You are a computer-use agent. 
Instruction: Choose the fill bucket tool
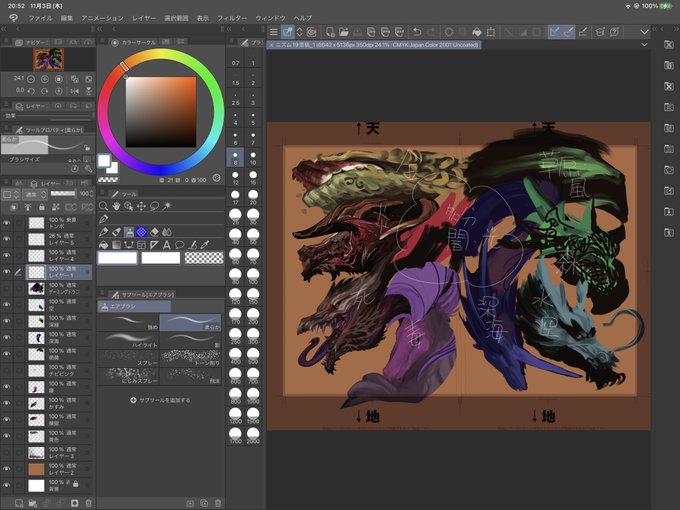(104, 244)
